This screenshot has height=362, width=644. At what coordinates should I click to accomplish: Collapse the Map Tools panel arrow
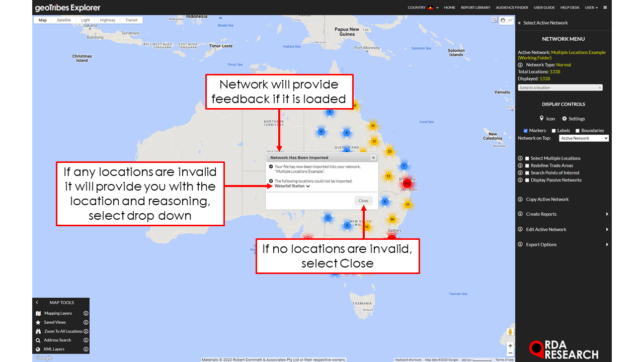37,303
